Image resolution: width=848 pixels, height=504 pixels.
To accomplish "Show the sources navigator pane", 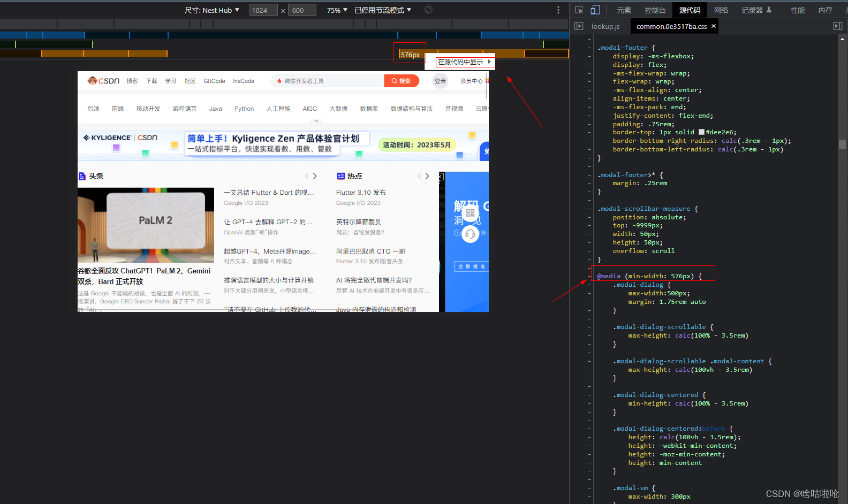I will point(578,26).
